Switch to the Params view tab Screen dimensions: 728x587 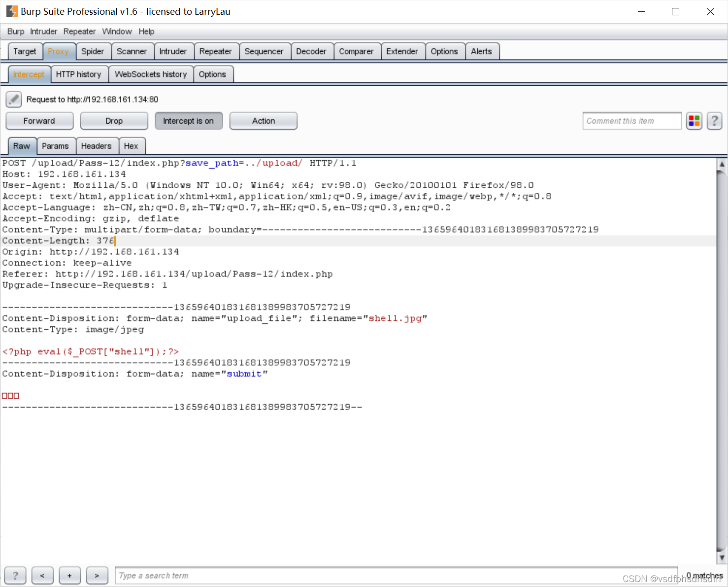click(x=55, y=146)
